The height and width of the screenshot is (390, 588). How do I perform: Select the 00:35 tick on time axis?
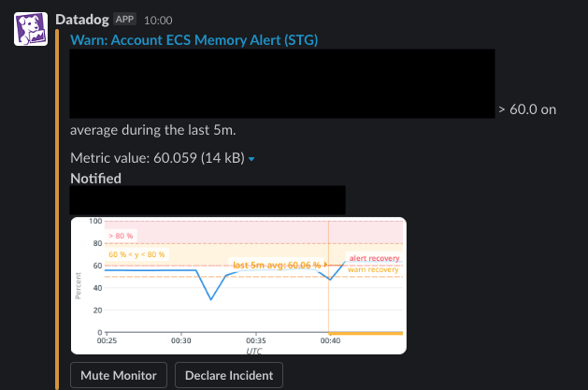[x=256, y=340]
